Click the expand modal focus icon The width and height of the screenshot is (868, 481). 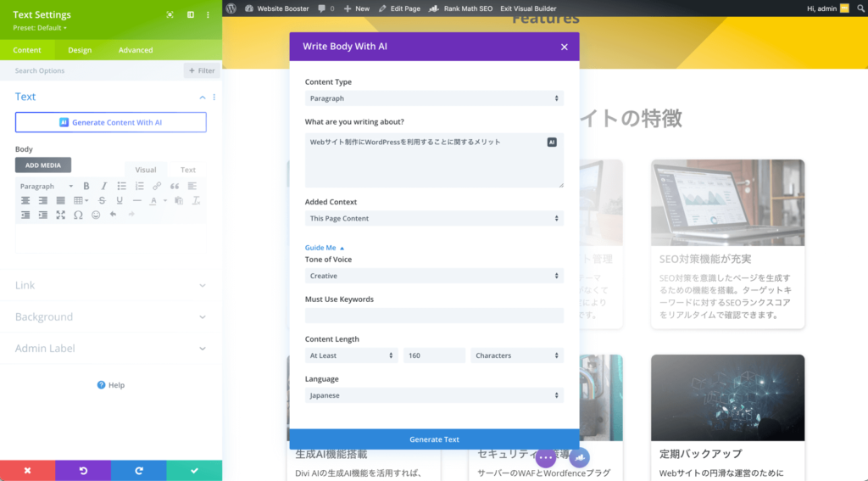(170, 15)
